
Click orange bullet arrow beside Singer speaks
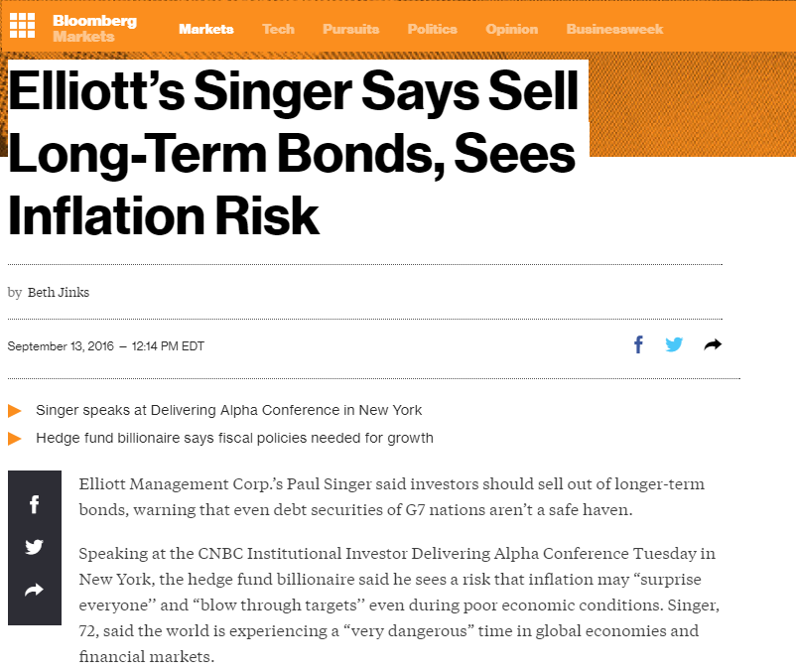(15, 411)
